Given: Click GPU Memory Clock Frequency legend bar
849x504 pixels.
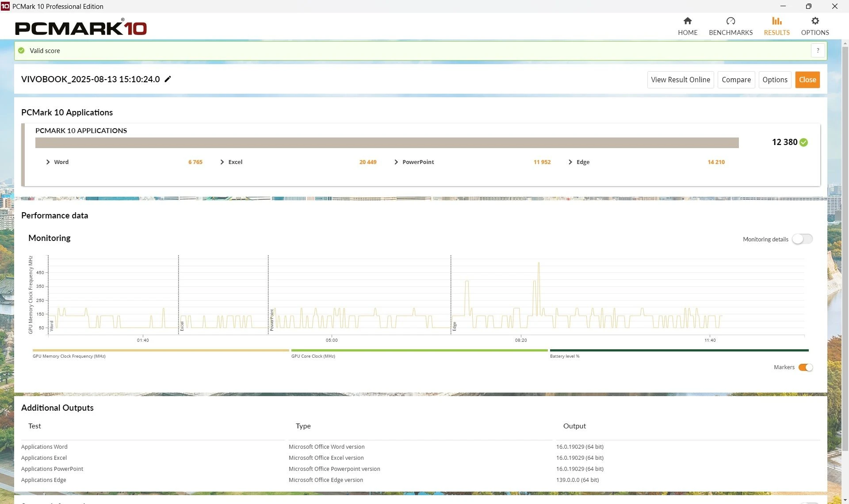Looking at the screenshot, I should point(161,350).
